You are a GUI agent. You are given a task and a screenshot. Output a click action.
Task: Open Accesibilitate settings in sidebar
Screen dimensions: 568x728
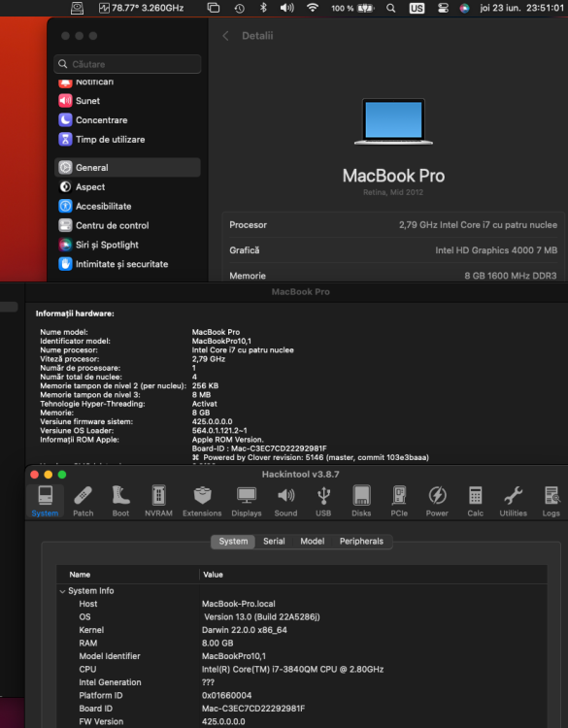point(127,206)
